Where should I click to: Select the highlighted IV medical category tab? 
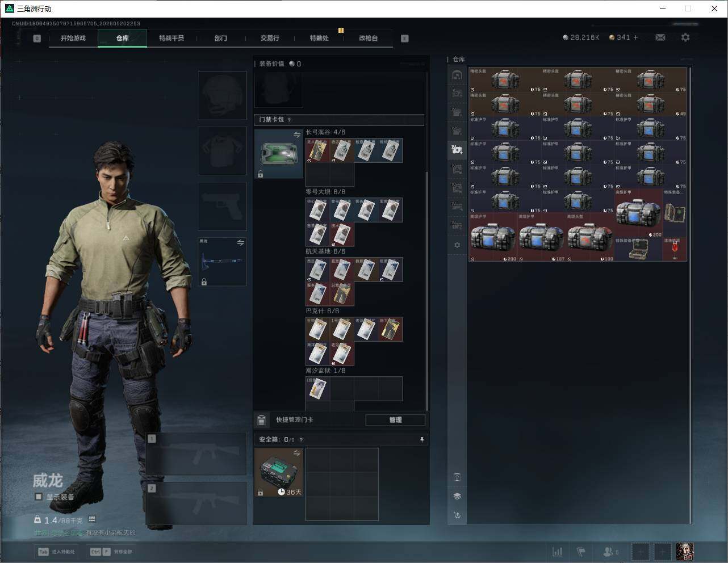click(457, 150)
